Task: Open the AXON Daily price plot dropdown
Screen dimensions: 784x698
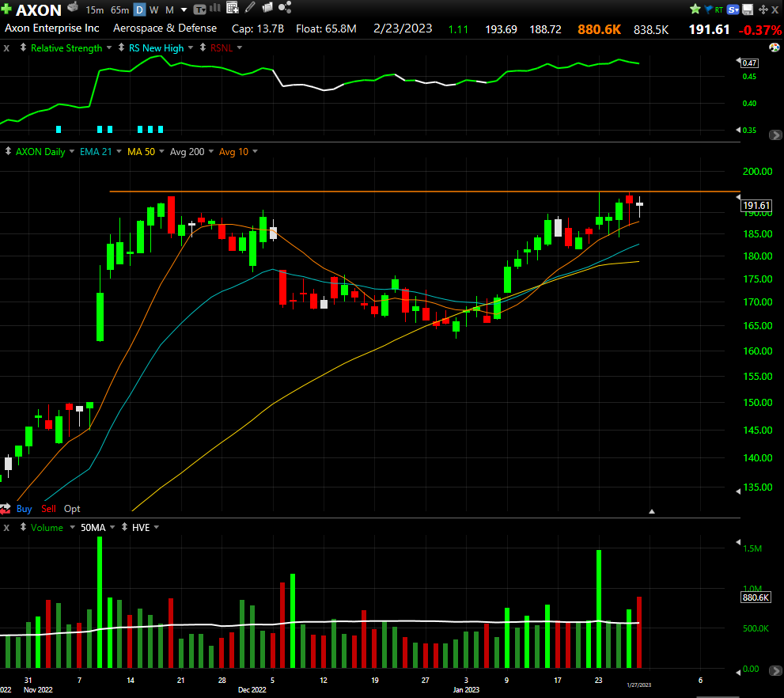Action: pyautogui.click(x=72, y=151)
